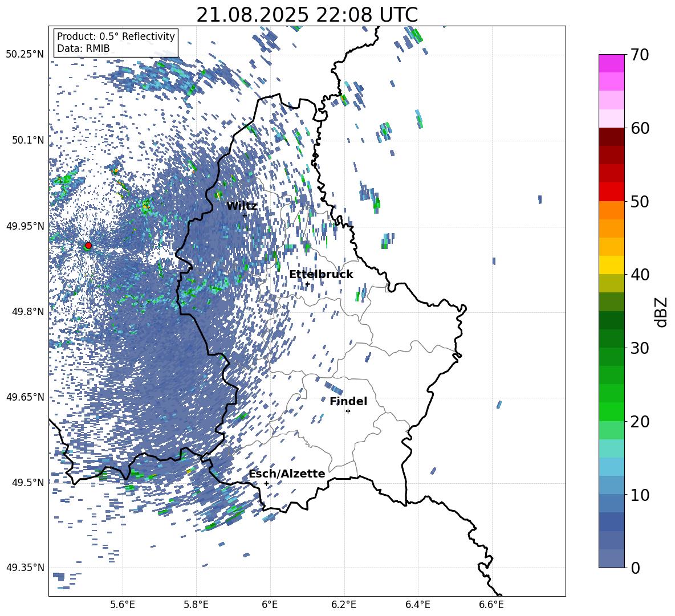The height and width of the screenshot is (616, 675).
Task: Click the 49.95°N latitude label
Action: click(x=25, y=226)
